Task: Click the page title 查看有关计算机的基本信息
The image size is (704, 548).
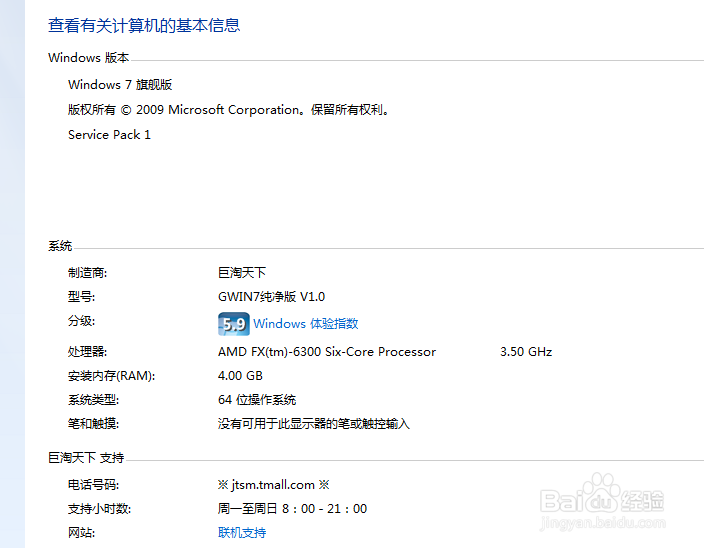Action: click(144, 26)
